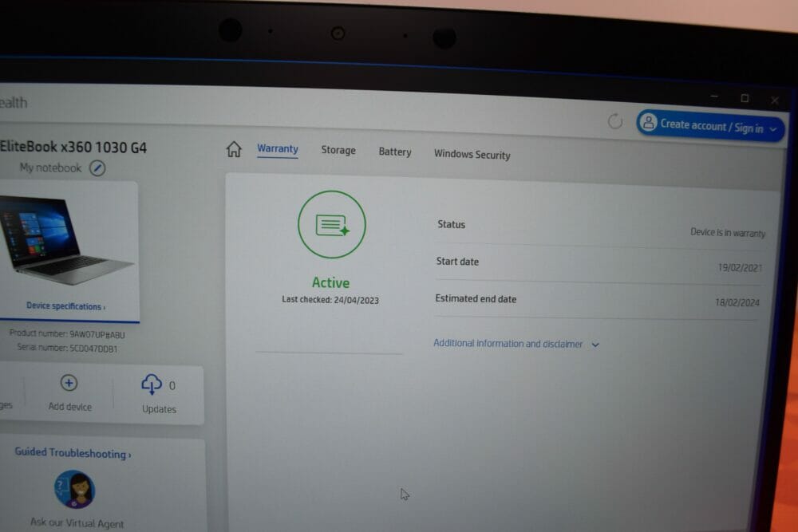Click the updates count 0
This screenshot has height=532, width=798.
[172, 385]
